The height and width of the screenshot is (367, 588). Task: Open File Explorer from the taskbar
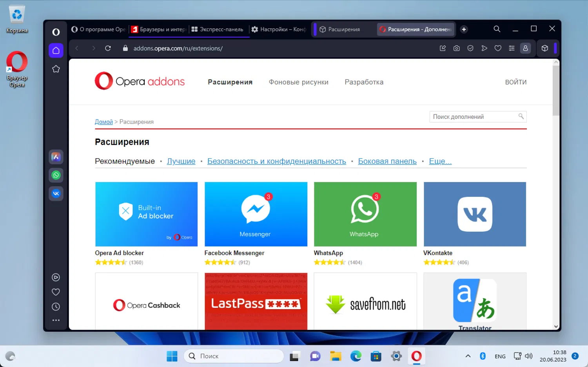[x=336, y=356]
